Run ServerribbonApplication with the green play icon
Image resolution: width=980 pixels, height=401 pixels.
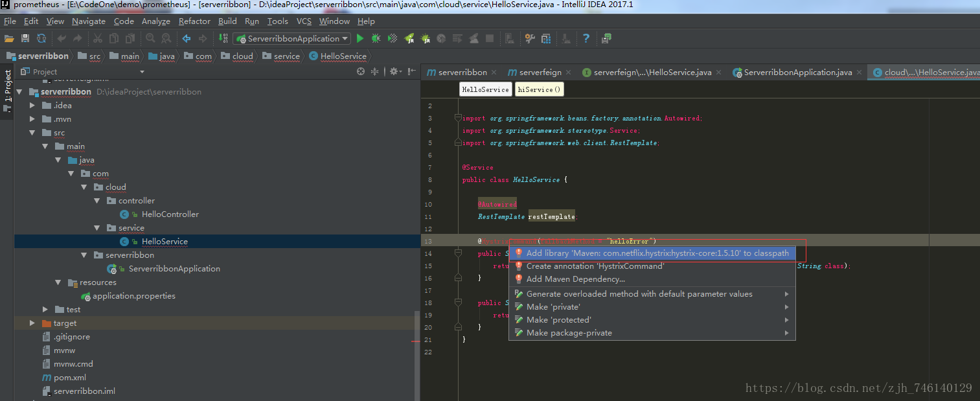[360, 39]
